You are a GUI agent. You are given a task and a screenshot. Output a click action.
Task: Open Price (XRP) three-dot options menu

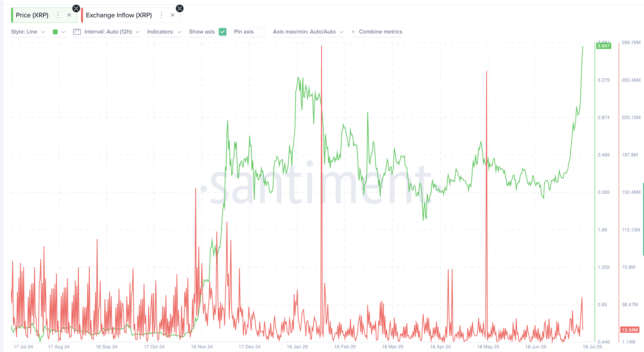pos(58,15)
